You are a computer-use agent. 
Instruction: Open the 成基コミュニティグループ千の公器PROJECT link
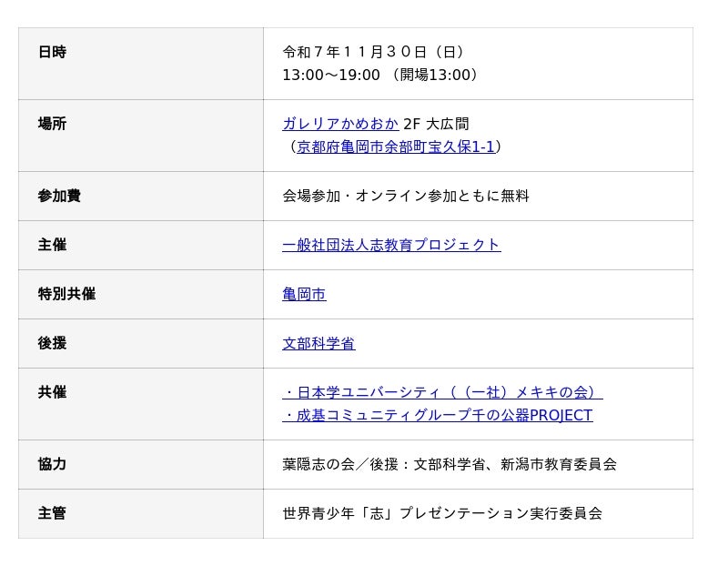pyautogui.click(x=438, y=415)
